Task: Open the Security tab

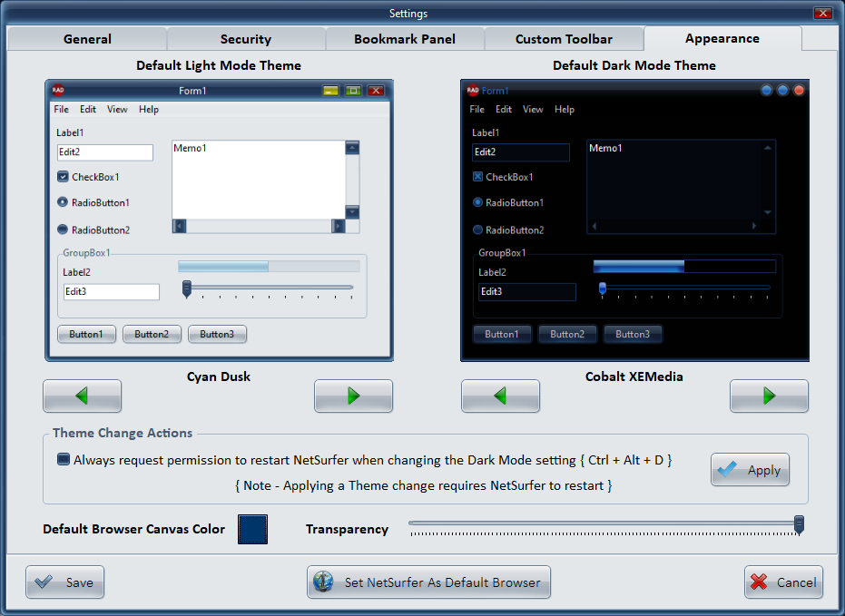Action: pyautogui.click(x=246, y=39)
